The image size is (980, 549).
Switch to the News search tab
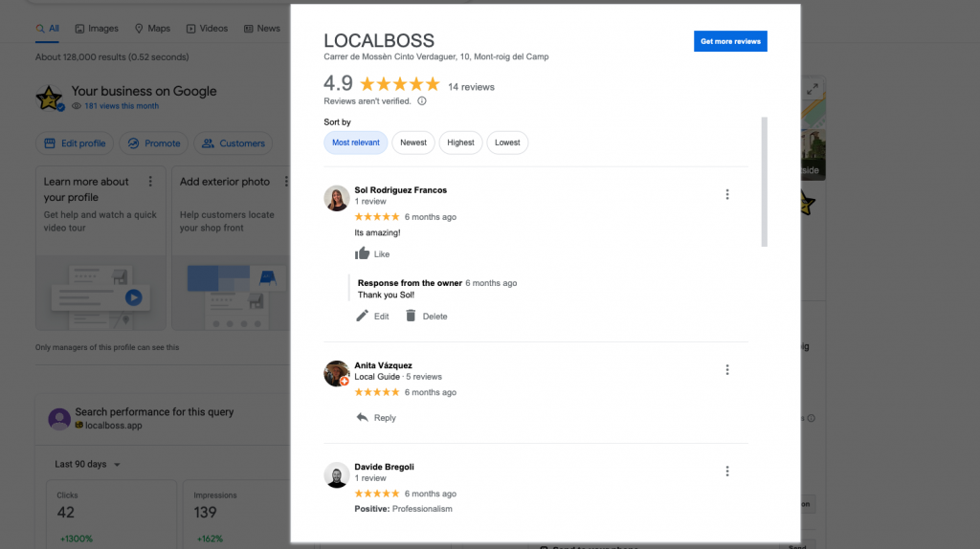(x=262, y=29)
